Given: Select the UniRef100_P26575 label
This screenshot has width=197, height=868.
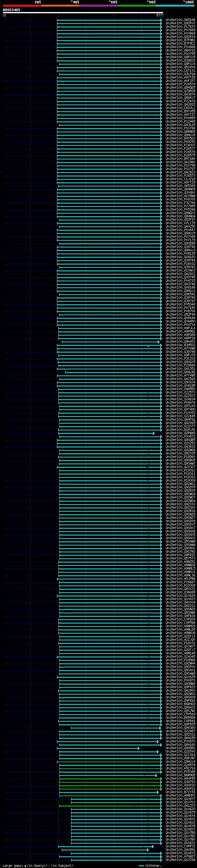Looking at the screenshot, I should [x=180, y=155].
